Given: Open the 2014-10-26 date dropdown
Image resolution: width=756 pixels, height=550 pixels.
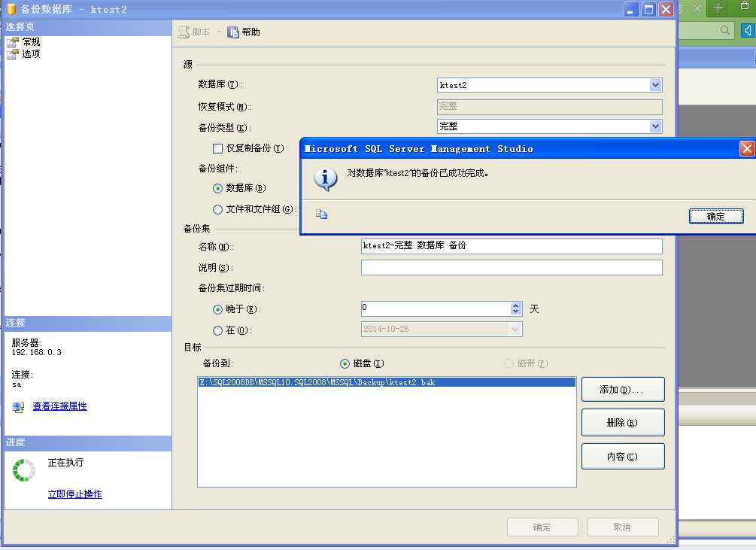Looking at the screenshot, I should coord(515,330).
